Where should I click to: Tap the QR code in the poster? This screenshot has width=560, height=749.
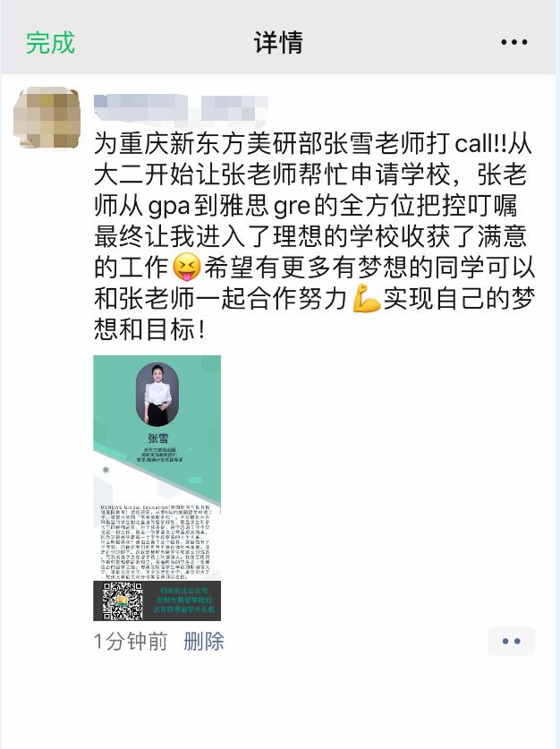123,601
